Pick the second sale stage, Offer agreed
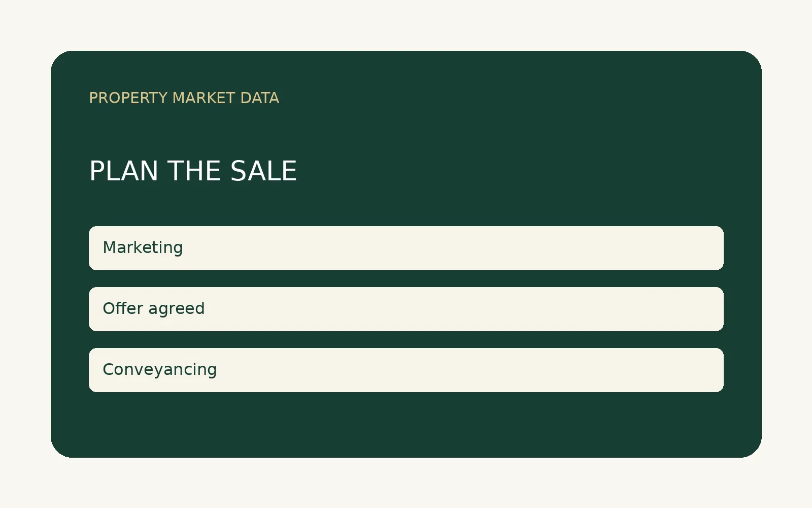 tap(406, 309)
